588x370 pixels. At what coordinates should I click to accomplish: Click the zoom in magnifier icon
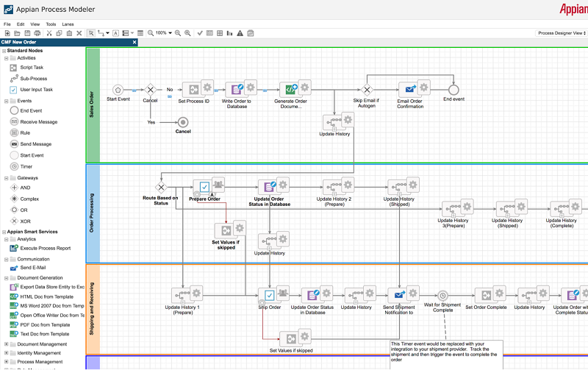point(187,33)
